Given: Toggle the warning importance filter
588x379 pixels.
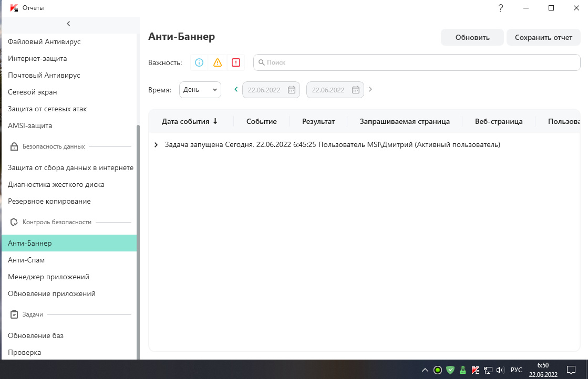Looking at the screenshot, I should coord(218,62).
